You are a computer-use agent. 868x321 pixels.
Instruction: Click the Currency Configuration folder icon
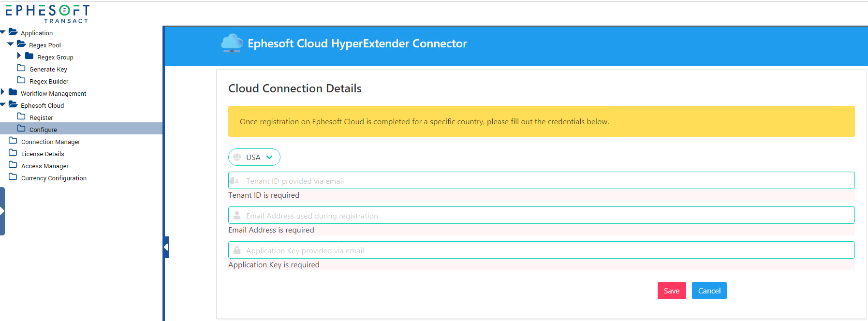click(13, 177)
